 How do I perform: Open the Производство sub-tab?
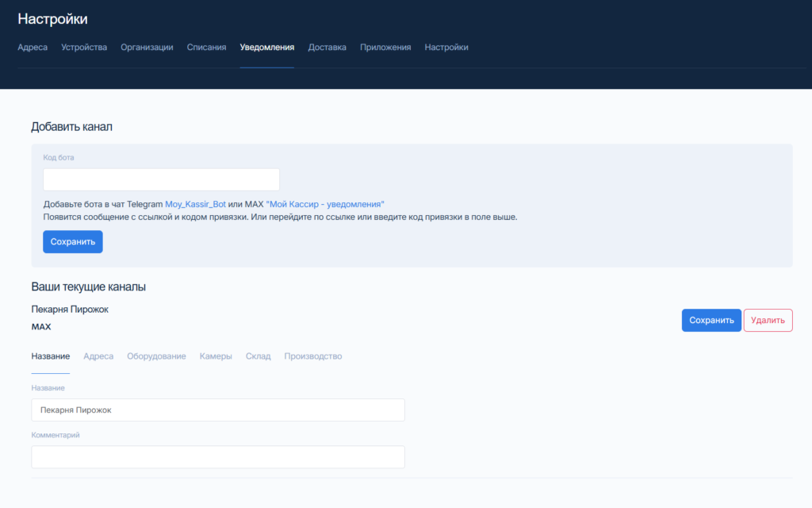313,356
